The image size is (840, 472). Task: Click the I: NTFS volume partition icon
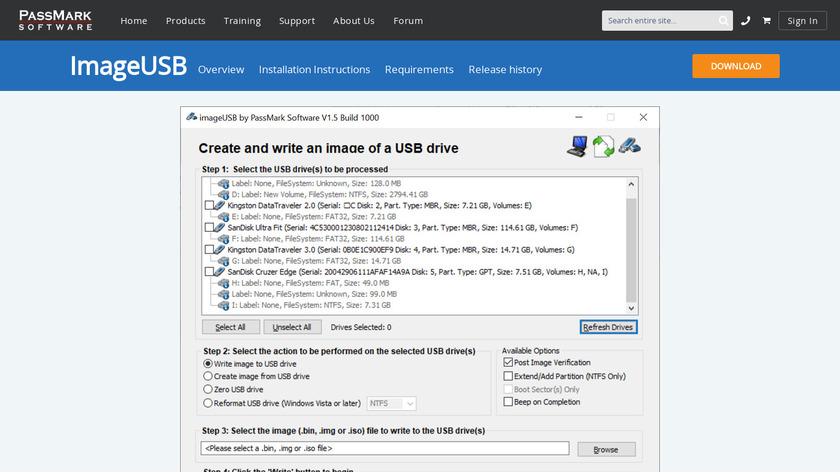(224, 305)
